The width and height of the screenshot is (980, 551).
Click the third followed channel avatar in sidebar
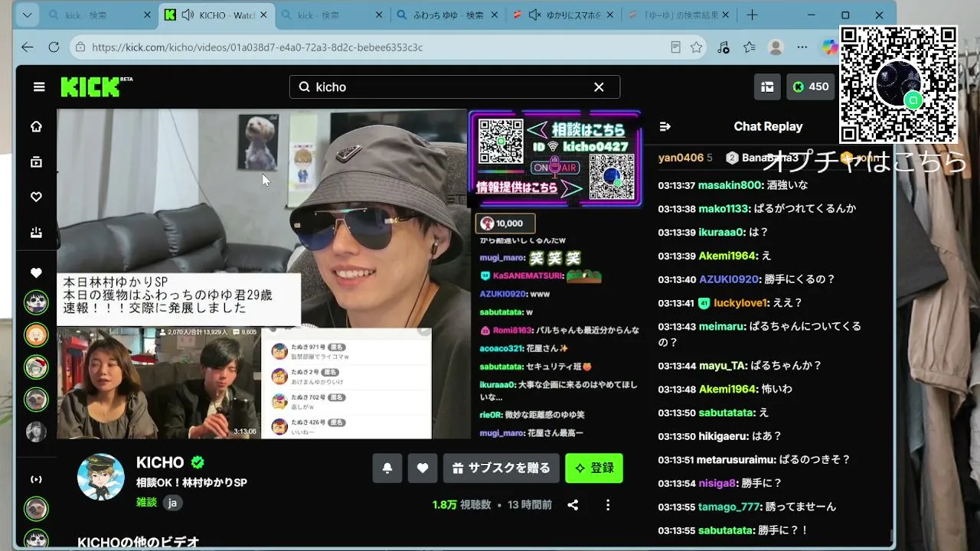pyautogui.click(x=36, y=367)
